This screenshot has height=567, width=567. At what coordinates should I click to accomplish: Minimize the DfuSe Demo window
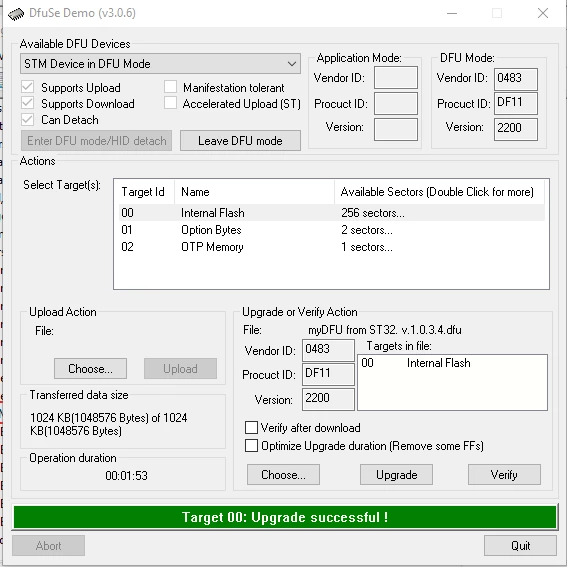(452, 13)
